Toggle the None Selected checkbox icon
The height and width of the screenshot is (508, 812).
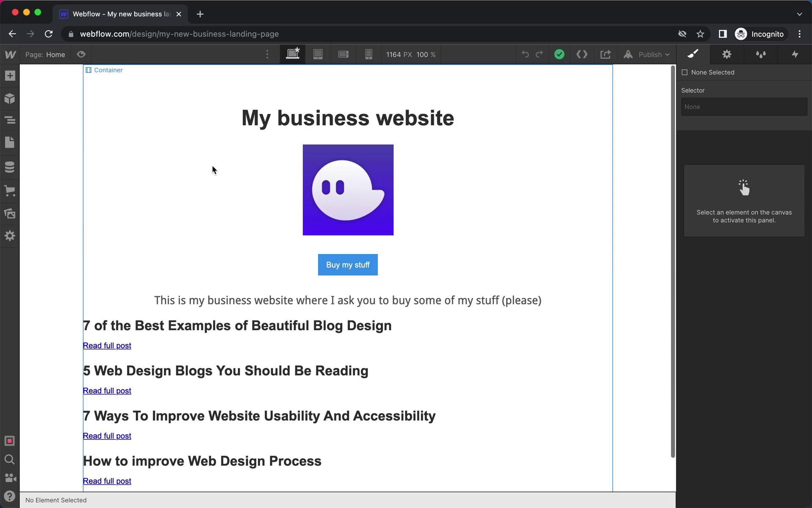685,72
